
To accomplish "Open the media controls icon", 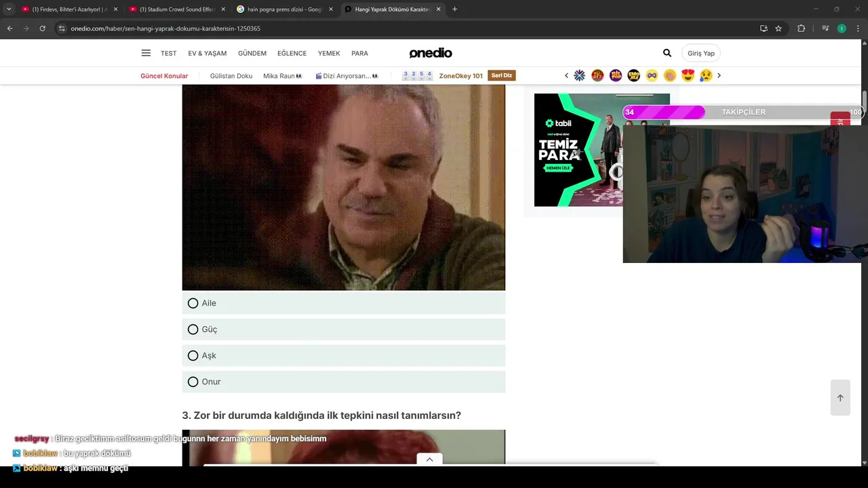I will (x=825, y=28).
